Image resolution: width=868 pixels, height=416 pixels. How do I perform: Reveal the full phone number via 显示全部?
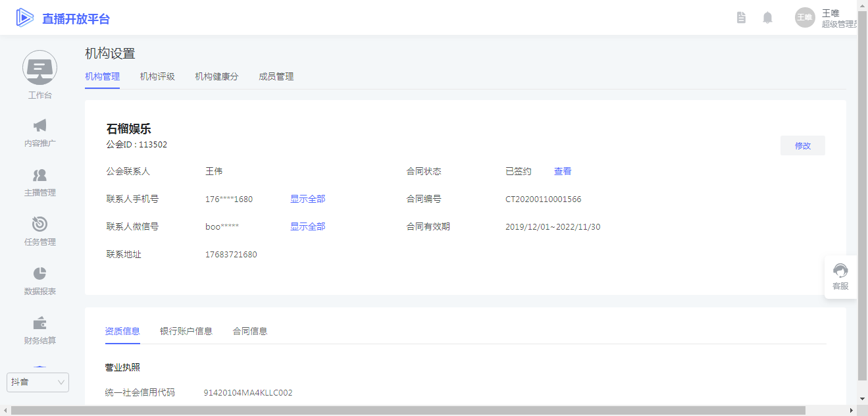307,198
